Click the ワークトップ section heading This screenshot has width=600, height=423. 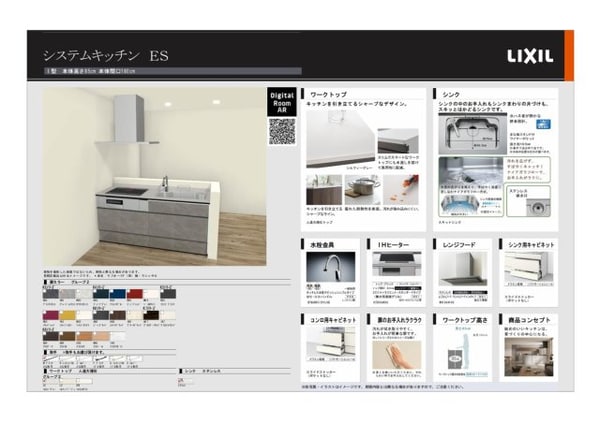click(x=328, y=94)
